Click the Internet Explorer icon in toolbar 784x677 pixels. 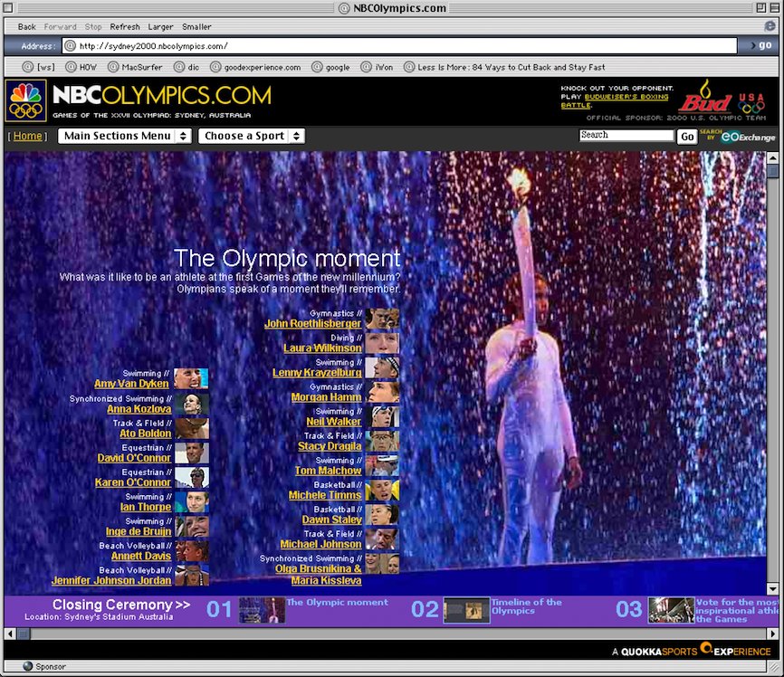tap(770, 27)
